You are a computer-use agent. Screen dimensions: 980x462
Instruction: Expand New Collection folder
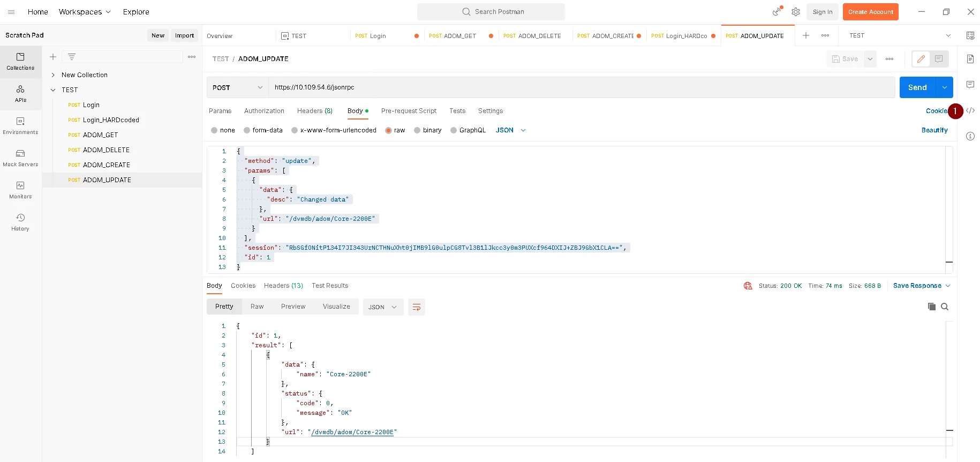coord(53,75)
